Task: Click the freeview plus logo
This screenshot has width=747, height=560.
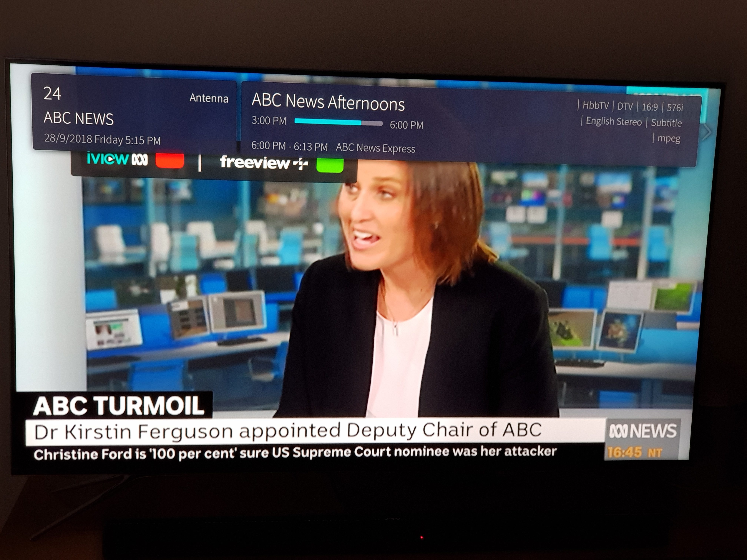Action: tap(264, 163)
